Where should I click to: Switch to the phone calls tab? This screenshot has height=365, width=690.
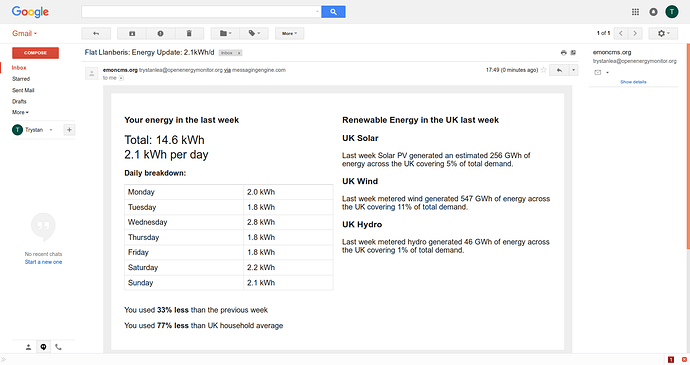pos(58,347)
